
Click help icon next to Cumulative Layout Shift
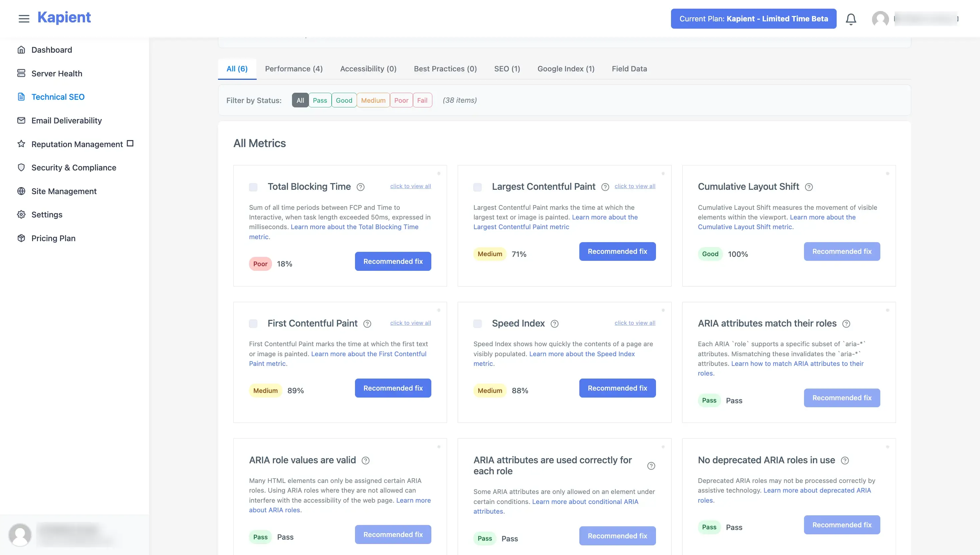809,187
